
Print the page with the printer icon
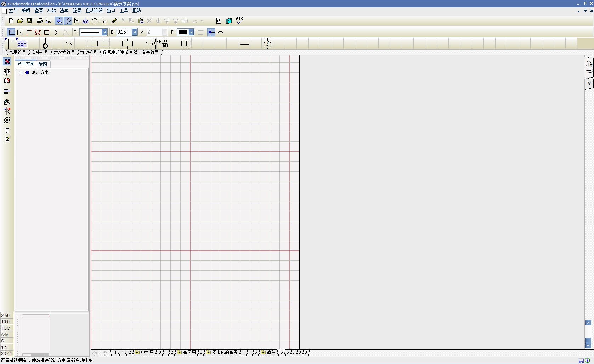[x=40, y=21]
